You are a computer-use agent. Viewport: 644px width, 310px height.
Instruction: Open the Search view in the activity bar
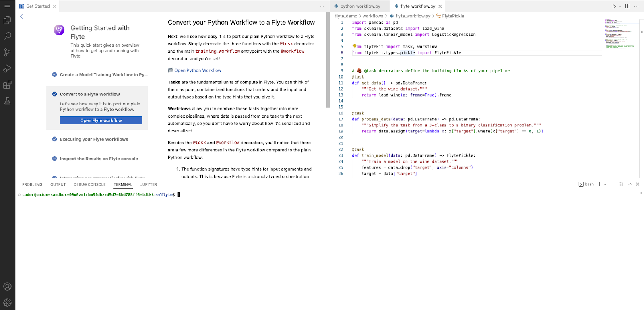[x=7, y=36]
